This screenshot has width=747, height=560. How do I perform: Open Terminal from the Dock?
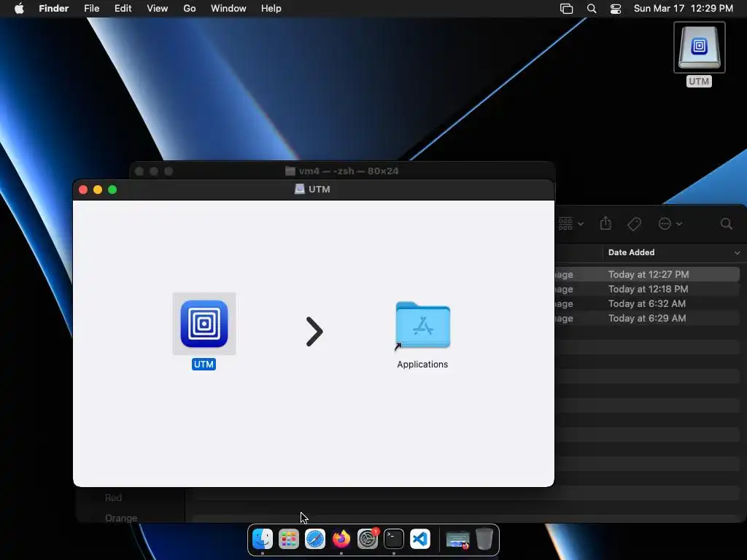pyautogui.click(x=393, y=539)
